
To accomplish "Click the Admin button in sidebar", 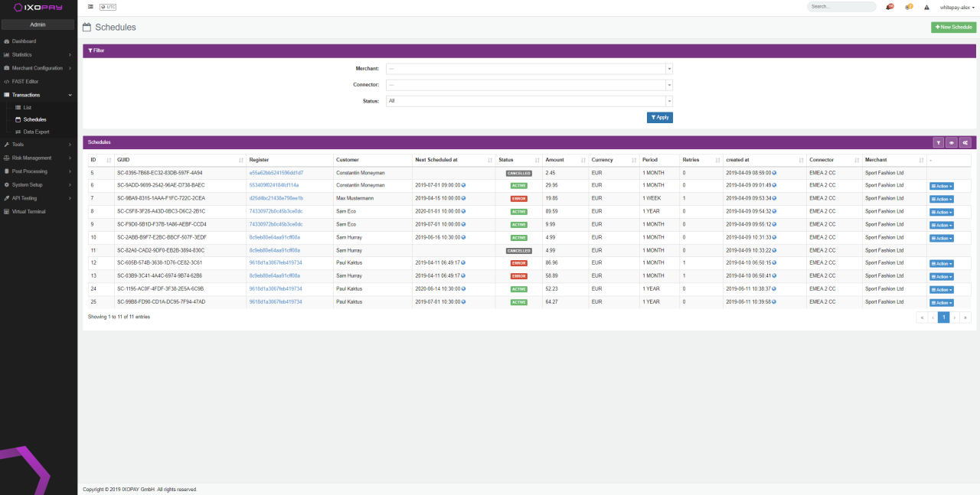I will point(38,24).
